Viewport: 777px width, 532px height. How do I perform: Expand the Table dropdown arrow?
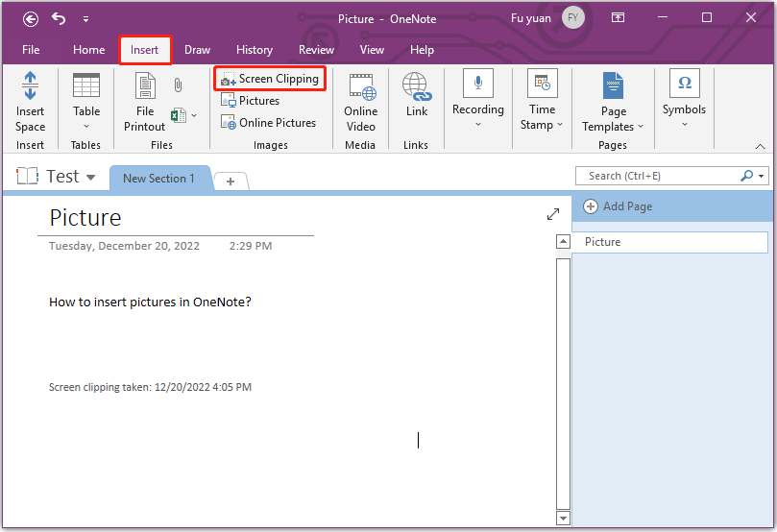(x=86, y=127)
